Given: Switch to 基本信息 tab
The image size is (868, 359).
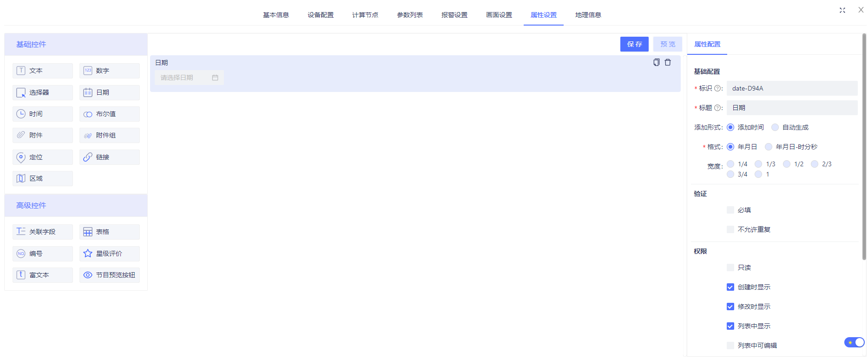Looking at the screenshot, I should (276, 15).
